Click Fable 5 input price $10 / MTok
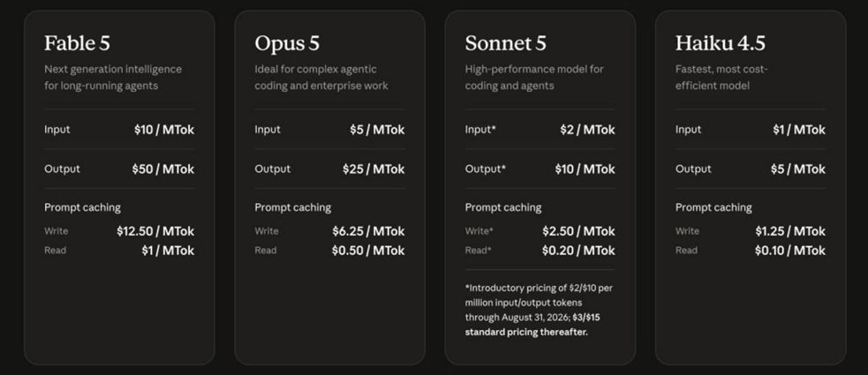This screenshot has height=375, width=868. [x=164, y=130]
